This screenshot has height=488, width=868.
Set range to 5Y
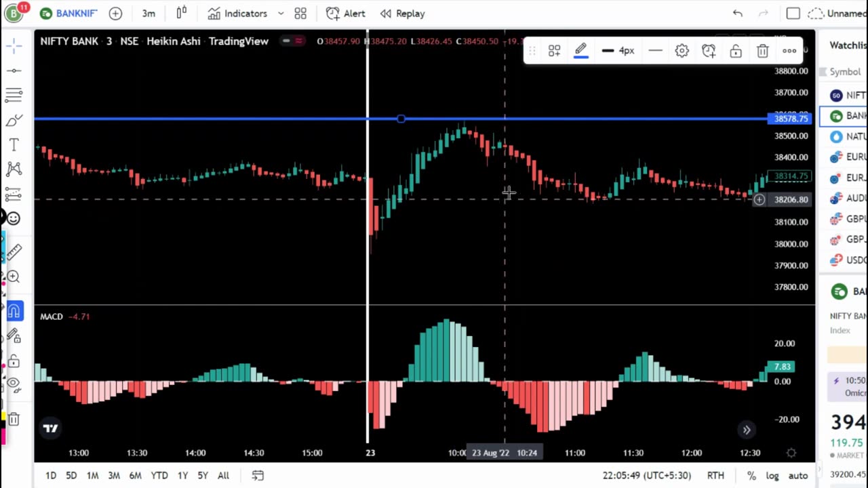pyautogui.click(x=203, y=476)
